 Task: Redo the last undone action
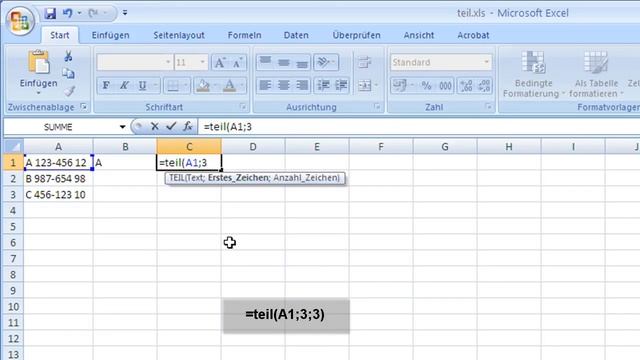point(93,13)
